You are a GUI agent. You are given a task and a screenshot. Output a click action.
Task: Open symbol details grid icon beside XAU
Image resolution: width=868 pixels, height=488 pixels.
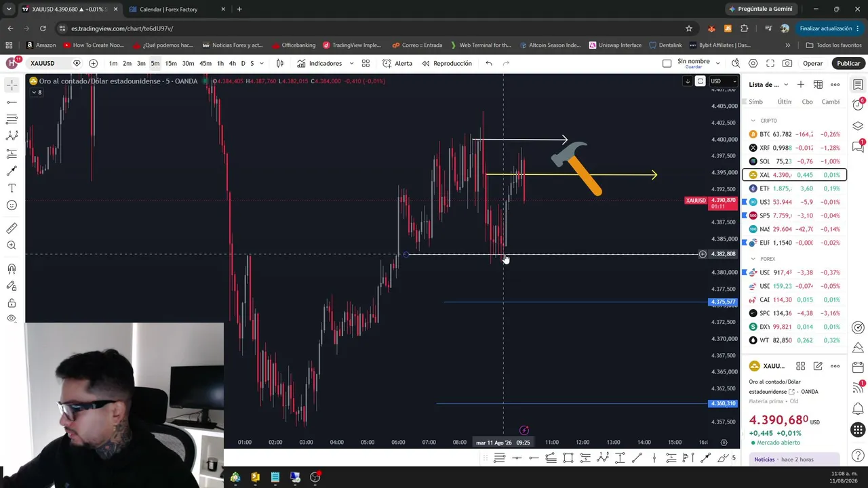800,366
